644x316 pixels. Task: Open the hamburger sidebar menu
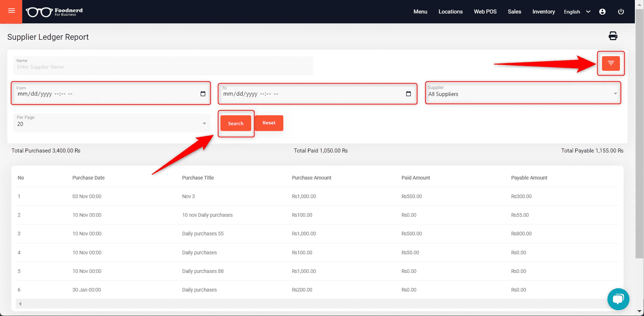point(11,11)
